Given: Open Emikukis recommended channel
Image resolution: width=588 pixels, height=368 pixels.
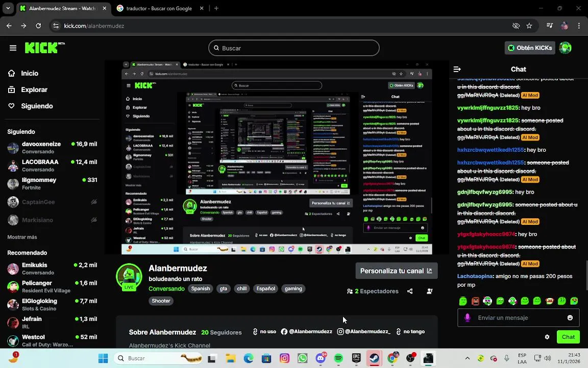Looking at the screenshot, I should coord(52,268).
